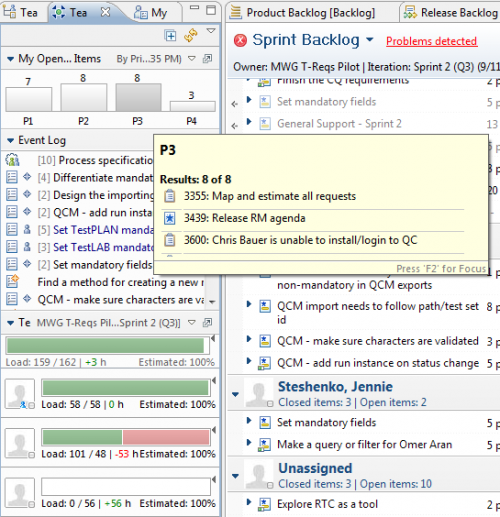The height and width of the screenshot is (517, 500).
Task: Switch to the My tab
Action: (x=150, y=13)
